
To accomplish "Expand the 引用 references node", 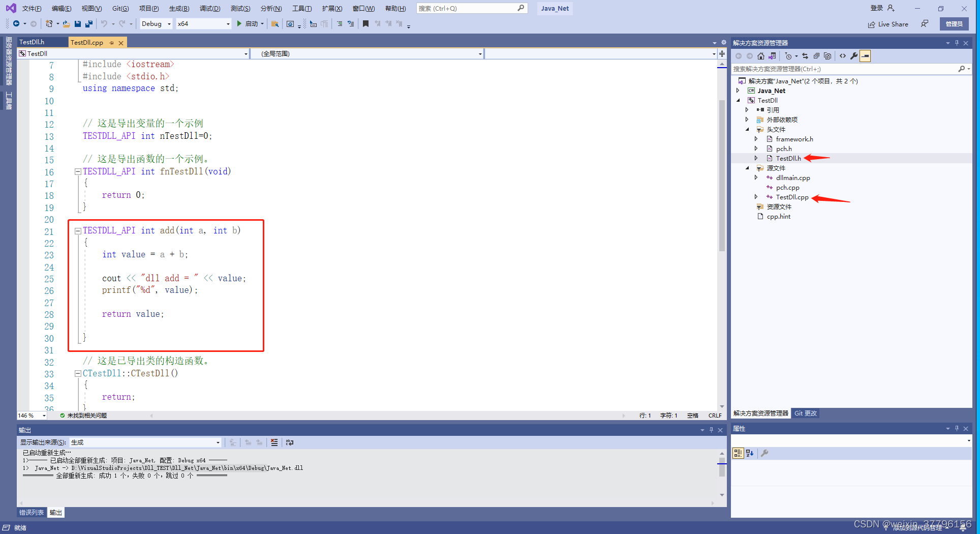I will click(747, 110).
